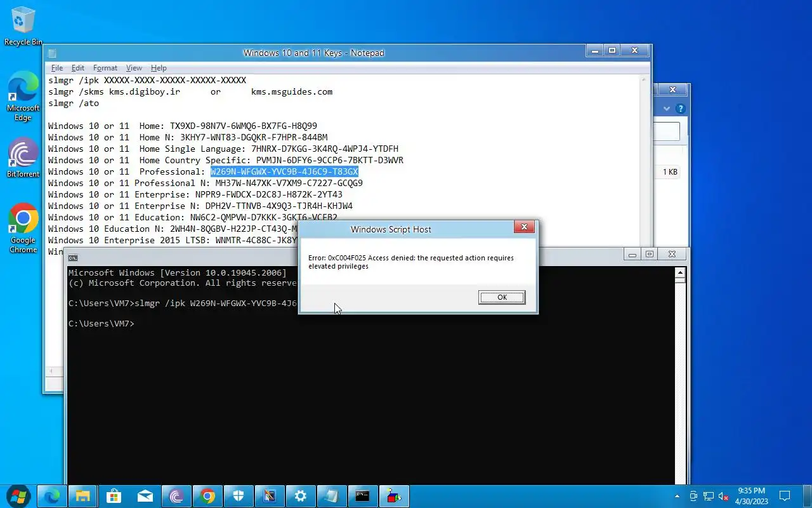Open the Settings gear on the taskbar
812x508 pixels.
[301, 496]
